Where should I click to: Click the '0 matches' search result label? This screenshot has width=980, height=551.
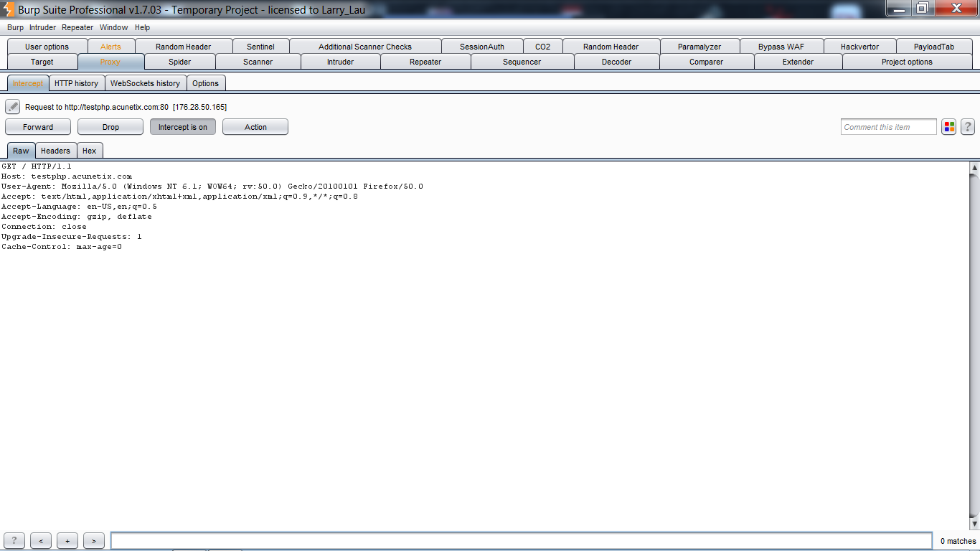pyautogui.click(x=958, y=541)
